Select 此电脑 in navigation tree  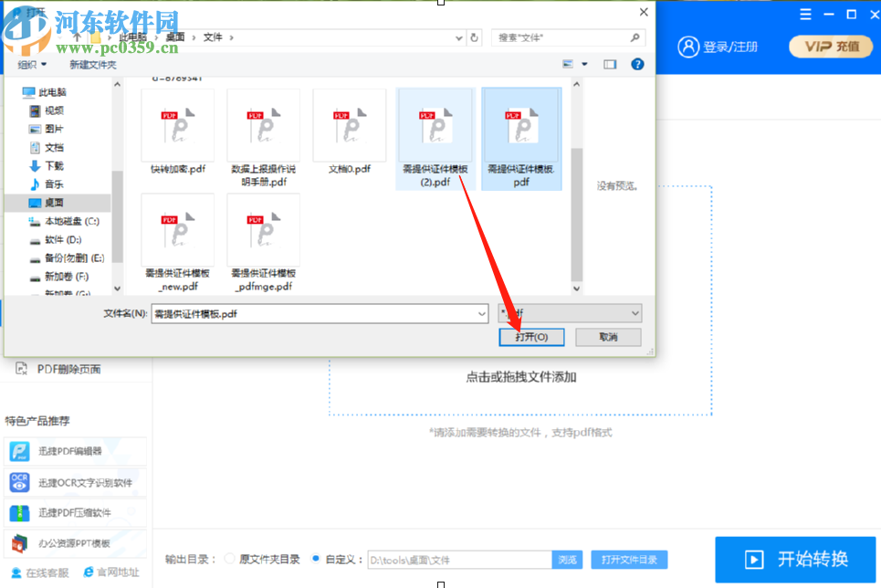(x=45, y=91)
